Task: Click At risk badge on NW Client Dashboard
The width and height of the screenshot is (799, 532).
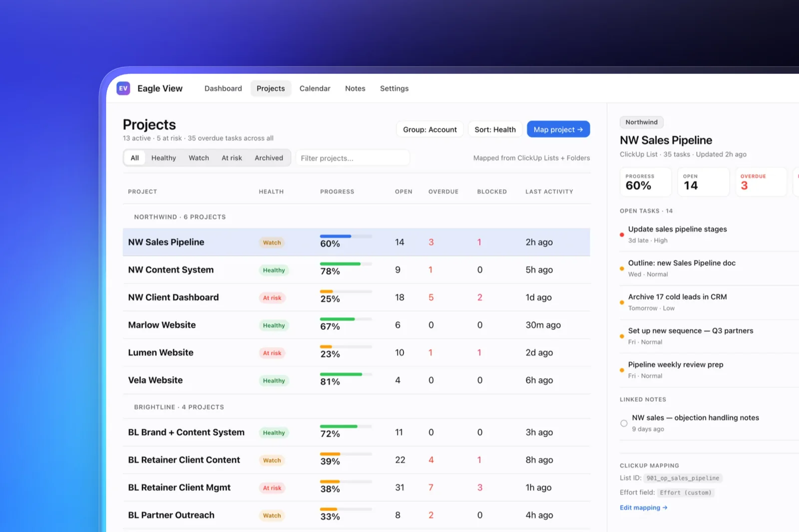Action: pyautogui.click(x=272, y=298)
